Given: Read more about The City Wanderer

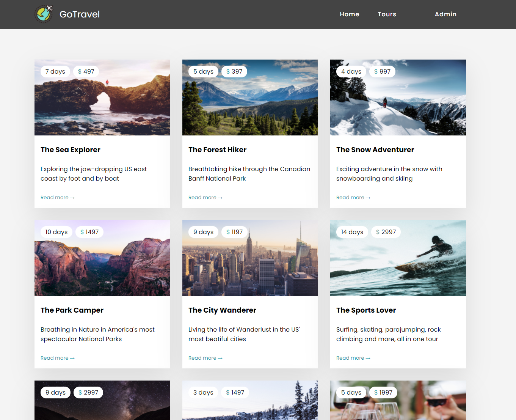Looking at the screenshot, I should point(205,358).
